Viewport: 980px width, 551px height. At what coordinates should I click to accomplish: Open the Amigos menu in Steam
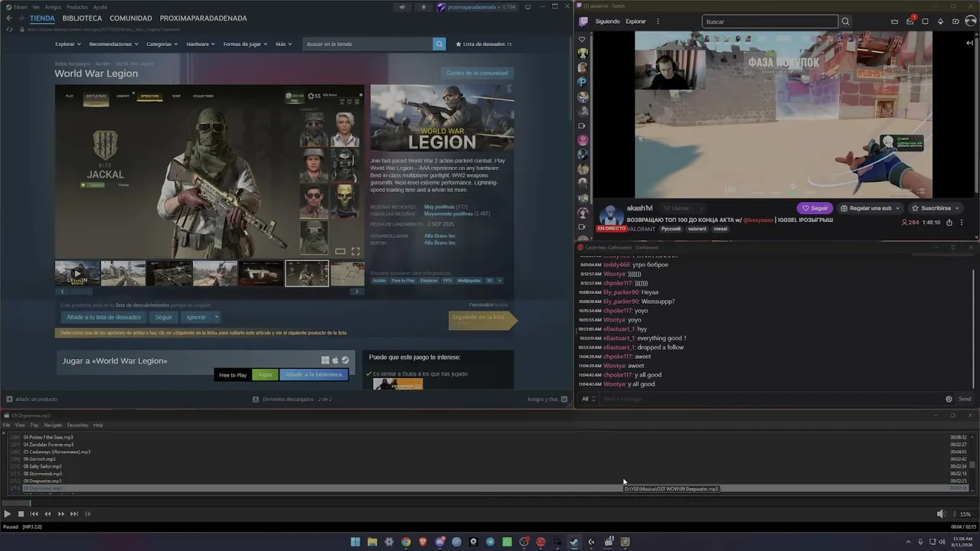click(x=53, y=7)
